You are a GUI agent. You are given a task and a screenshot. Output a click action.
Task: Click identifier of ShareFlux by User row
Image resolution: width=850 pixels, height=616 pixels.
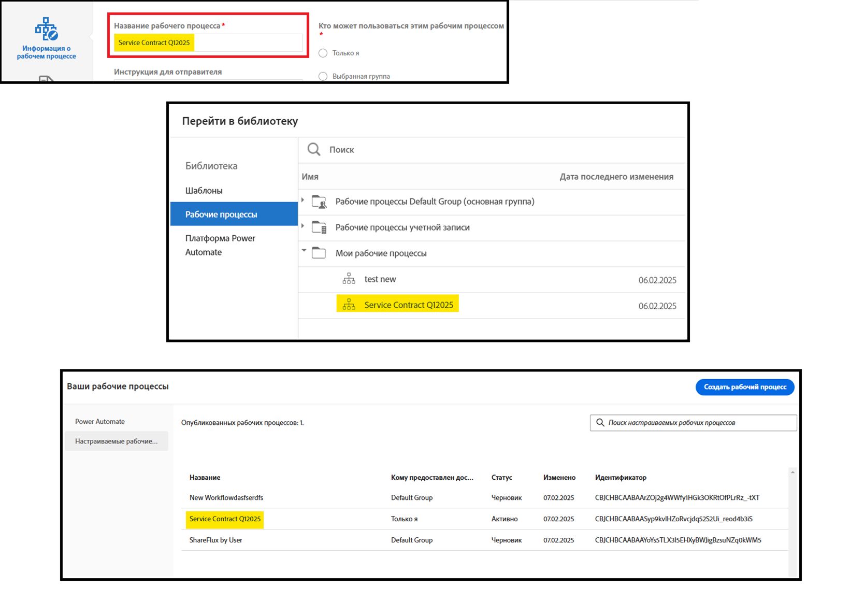678,540
